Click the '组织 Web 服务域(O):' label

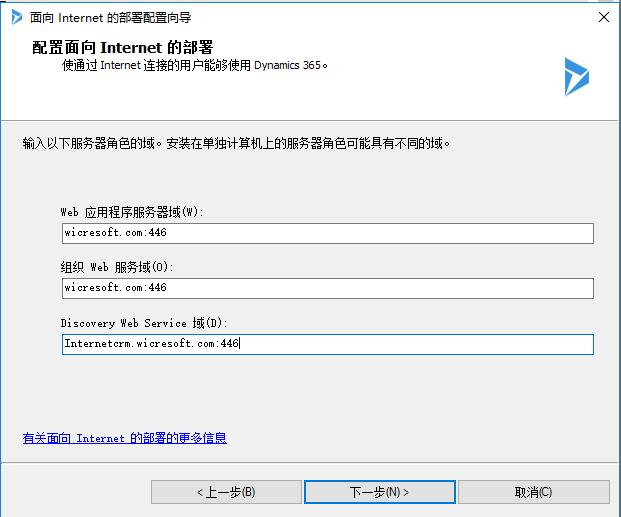coord(117,267)
